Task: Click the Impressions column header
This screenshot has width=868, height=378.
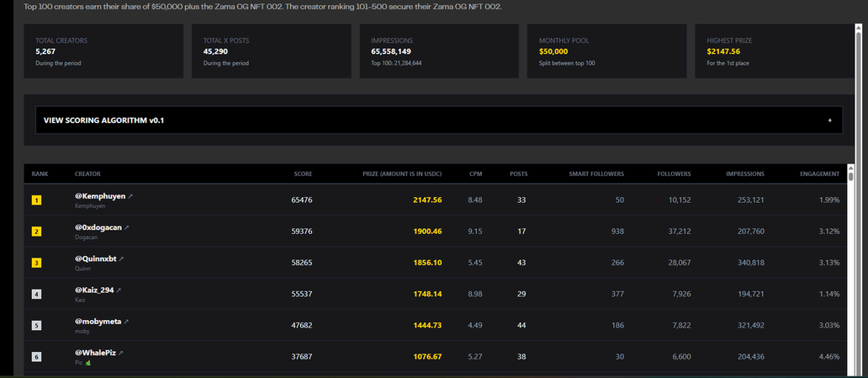Action: (744, 174)
